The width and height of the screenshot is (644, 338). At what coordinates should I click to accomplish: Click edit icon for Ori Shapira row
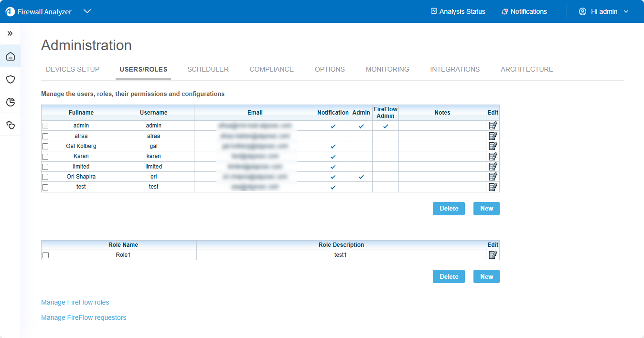click(493, 177)
